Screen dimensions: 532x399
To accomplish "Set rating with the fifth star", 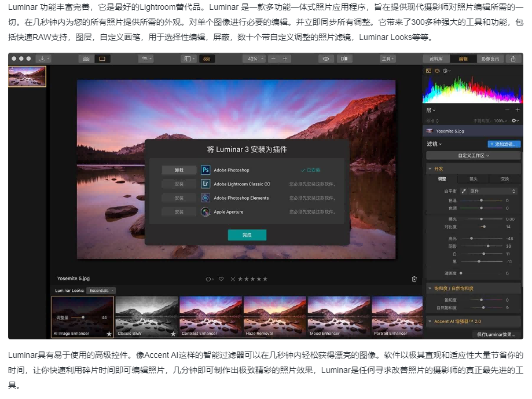I will pyautogui.click(x=265, y=279).
